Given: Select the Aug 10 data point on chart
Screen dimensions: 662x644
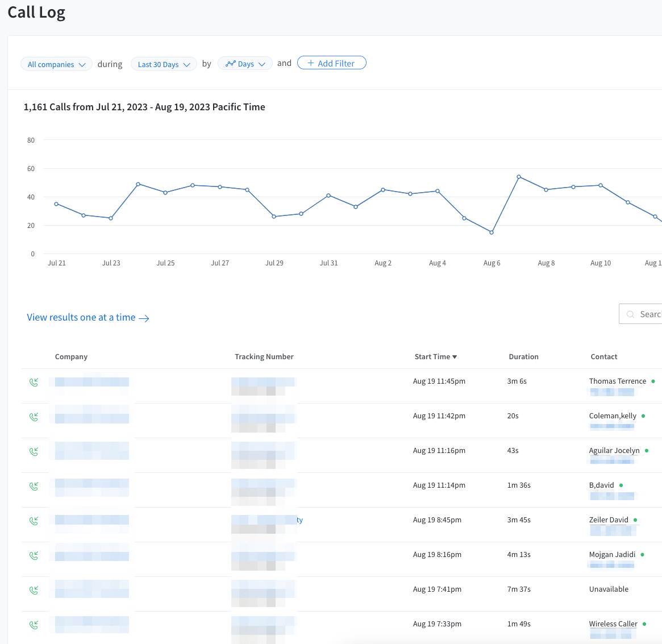Looking at the screenshot, I should point(601,185).
